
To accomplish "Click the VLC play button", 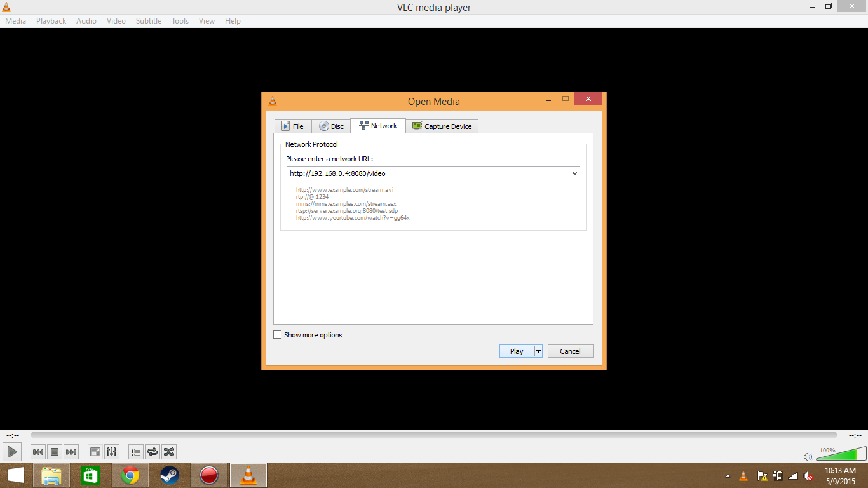I will point(12,452).
